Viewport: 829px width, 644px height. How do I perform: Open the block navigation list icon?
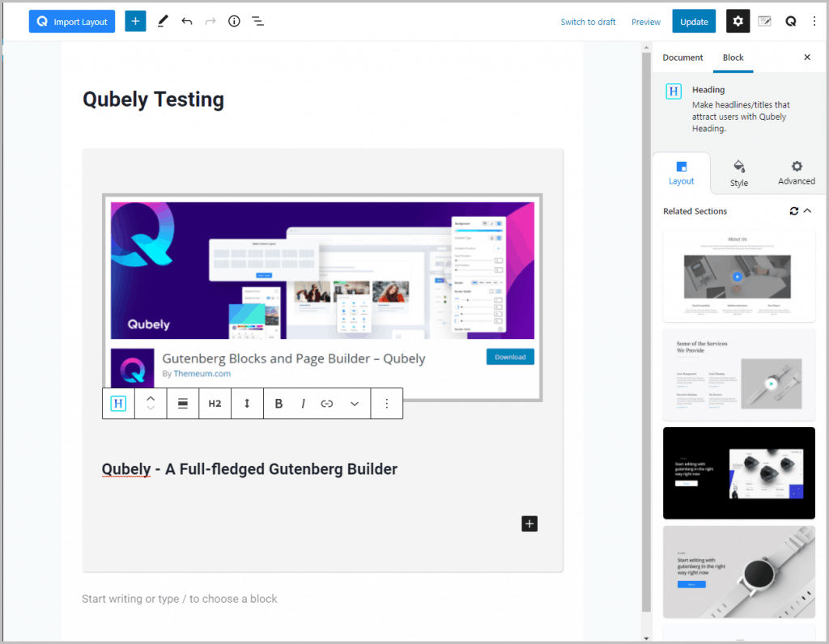coord(257,21)
